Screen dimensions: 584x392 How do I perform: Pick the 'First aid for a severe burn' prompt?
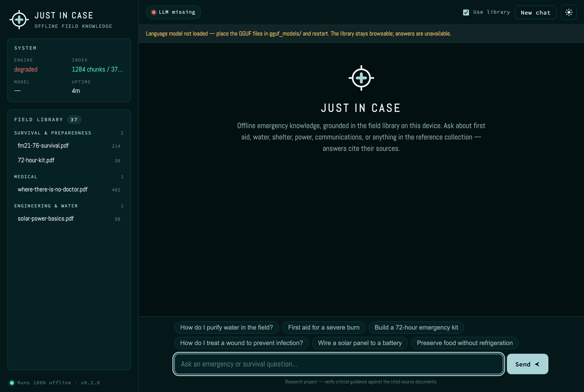(323, 328)
